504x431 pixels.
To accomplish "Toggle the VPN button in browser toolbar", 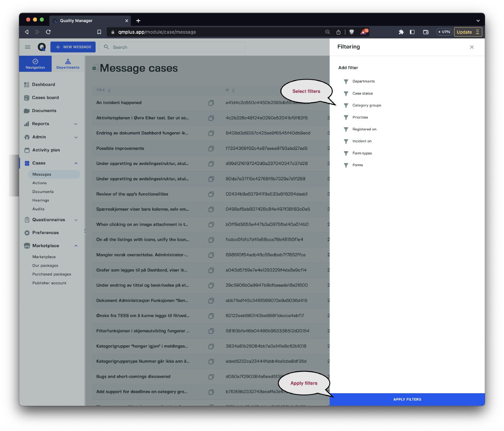I will pyautogui.click(x=444, y=32).
